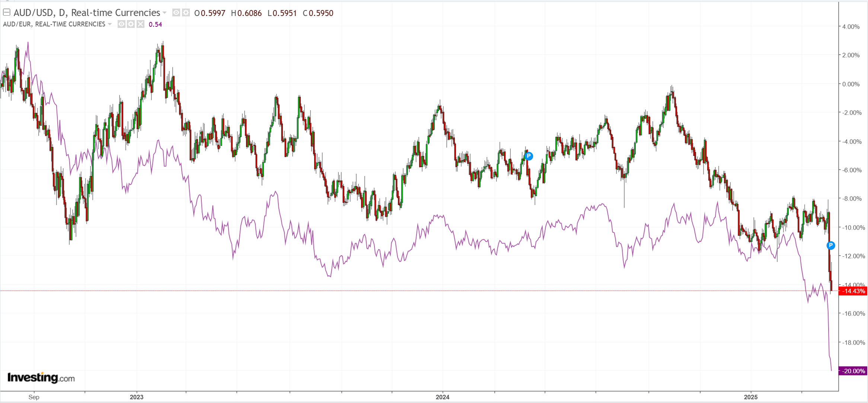The width and height of the screenshot is (868, 403).
Task: Click the blue P marker in mid-2024
Action: 529,156
